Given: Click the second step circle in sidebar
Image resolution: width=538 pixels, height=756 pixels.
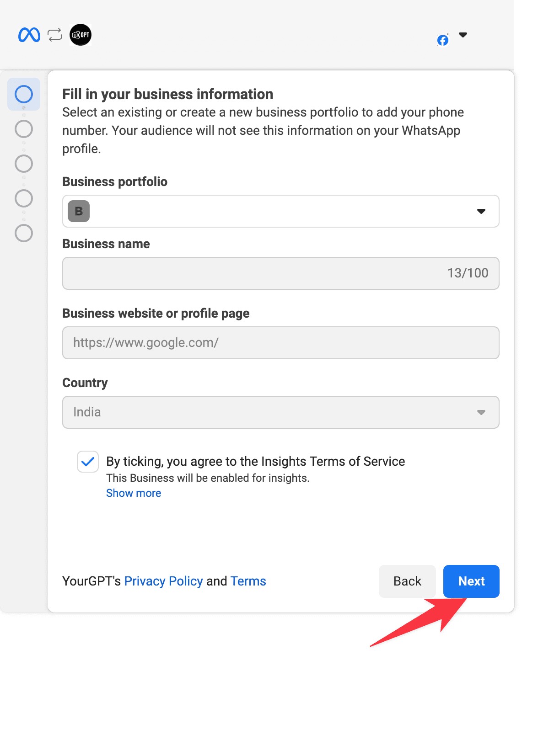Looking at the screenshot, I should (x=23, y=129).
